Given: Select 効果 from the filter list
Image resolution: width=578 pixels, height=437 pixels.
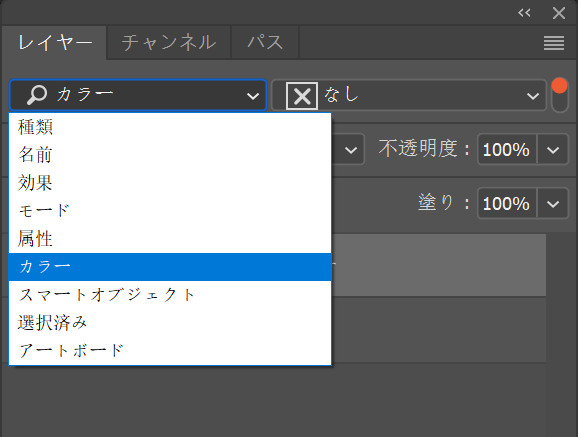Looking at the screenshot, I should pos(170,183).
